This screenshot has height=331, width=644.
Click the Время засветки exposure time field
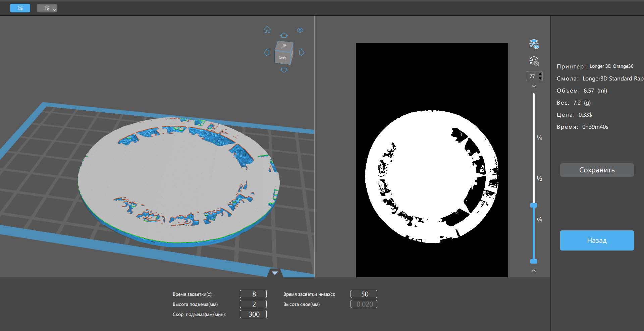253,294
